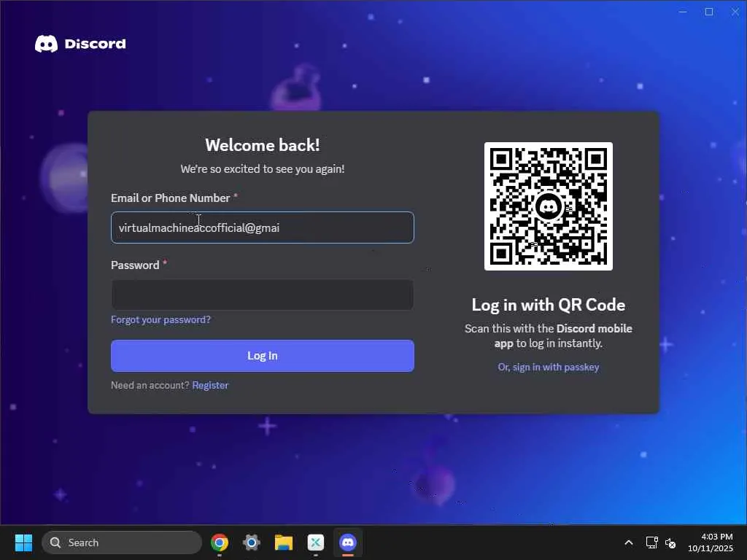Click the magnifier icon in taskbar Search
Screen dimensions: 747x560
pos(55,542)
